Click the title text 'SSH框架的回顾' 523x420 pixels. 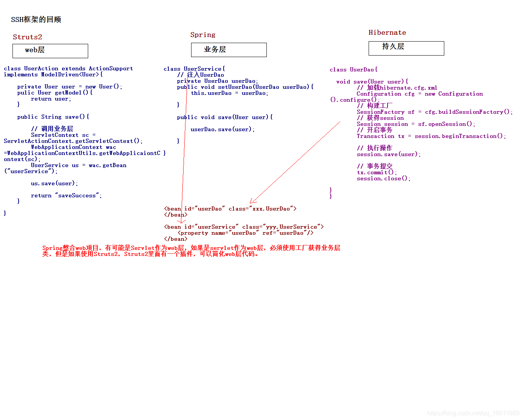(x=36, y=20)
